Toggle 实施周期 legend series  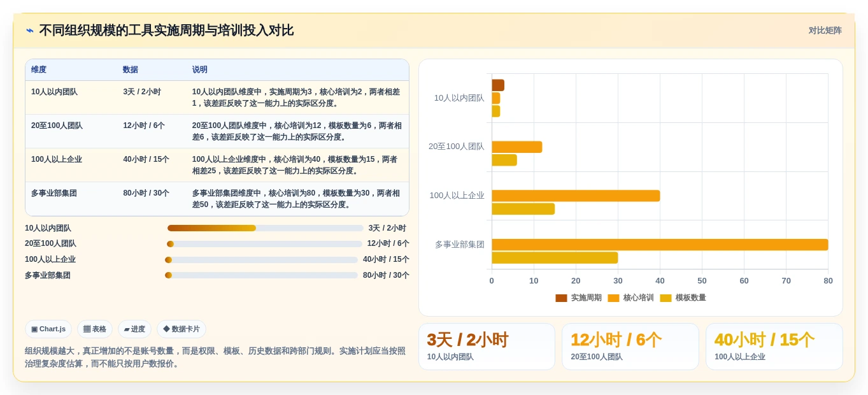tap(578, 298)
